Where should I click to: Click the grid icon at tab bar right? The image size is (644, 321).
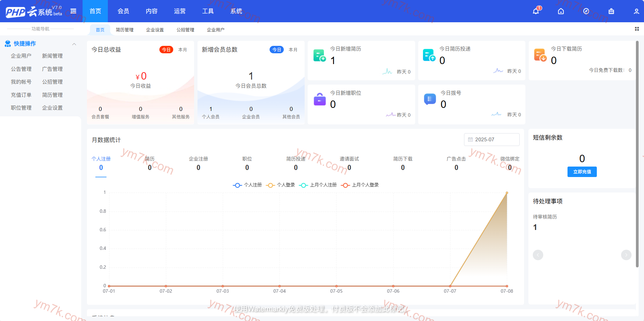(x=637, y=29)
